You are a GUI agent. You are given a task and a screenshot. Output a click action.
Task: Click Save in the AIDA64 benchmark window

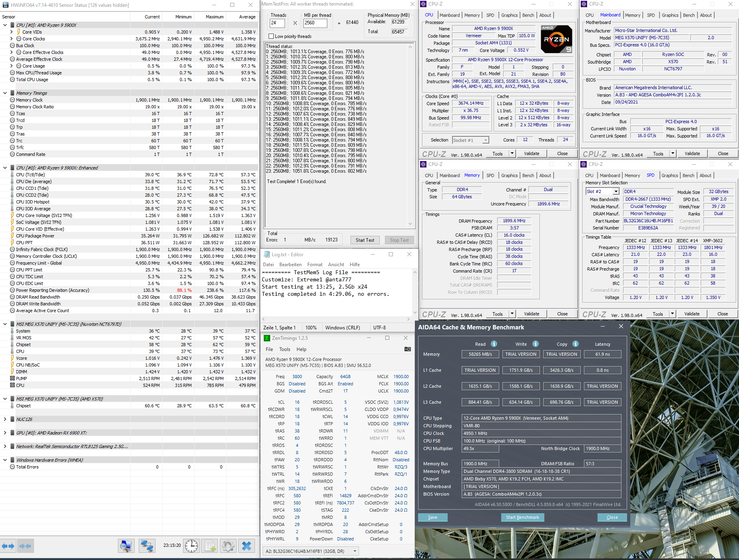[x=432, y=517]
